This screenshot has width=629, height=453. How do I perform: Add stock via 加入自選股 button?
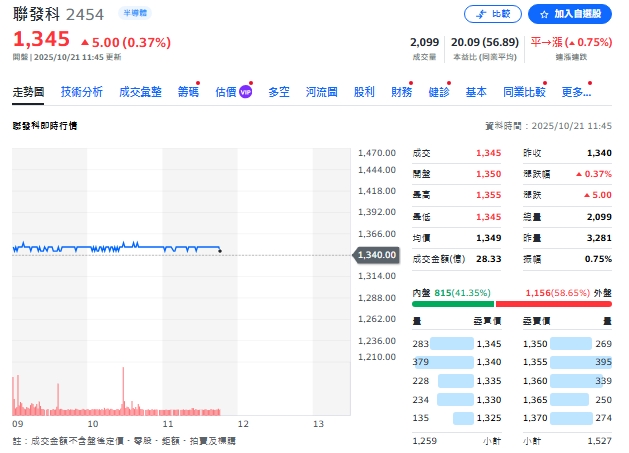pos(569,14)
